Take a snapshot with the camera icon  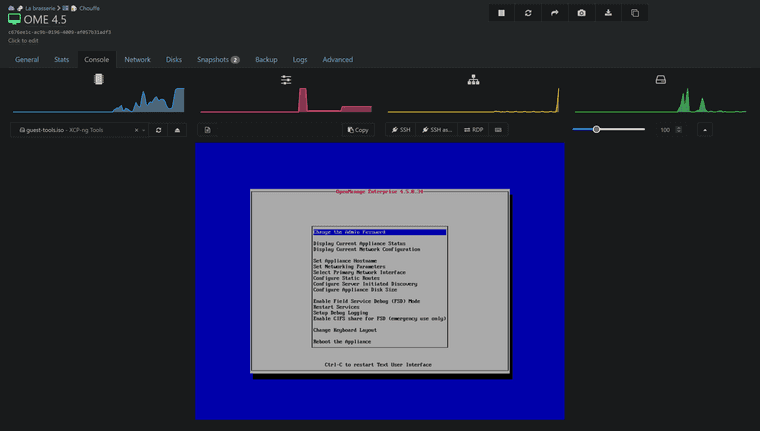(x=581, y=13)
